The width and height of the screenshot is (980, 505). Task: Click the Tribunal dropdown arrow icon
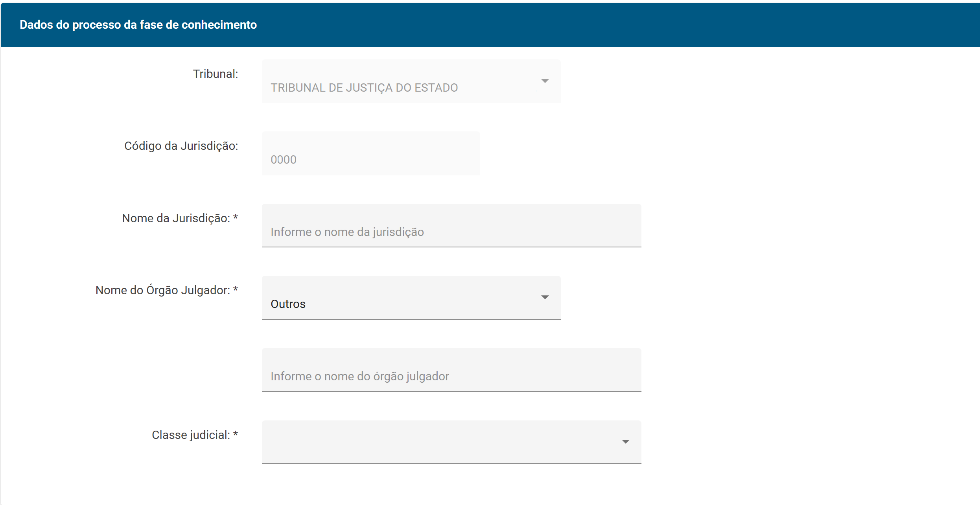point(545,81)
